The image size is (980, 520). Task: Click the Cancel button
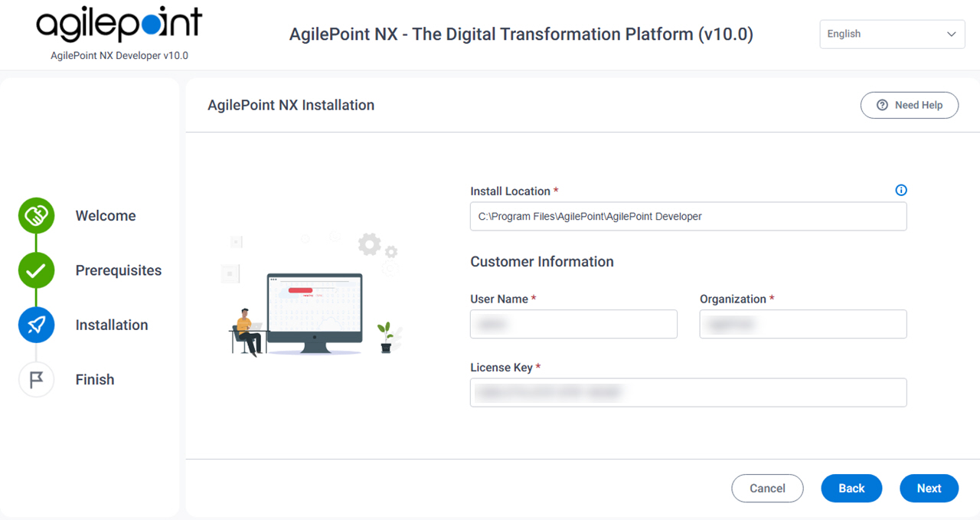coord(767,489)
